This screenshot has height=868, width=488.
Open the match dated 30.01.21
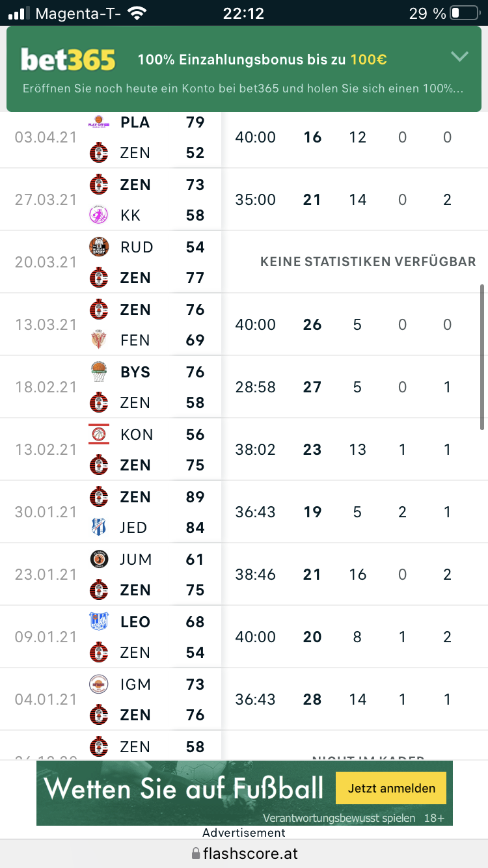pyautogui.click(x=46, y=512)
